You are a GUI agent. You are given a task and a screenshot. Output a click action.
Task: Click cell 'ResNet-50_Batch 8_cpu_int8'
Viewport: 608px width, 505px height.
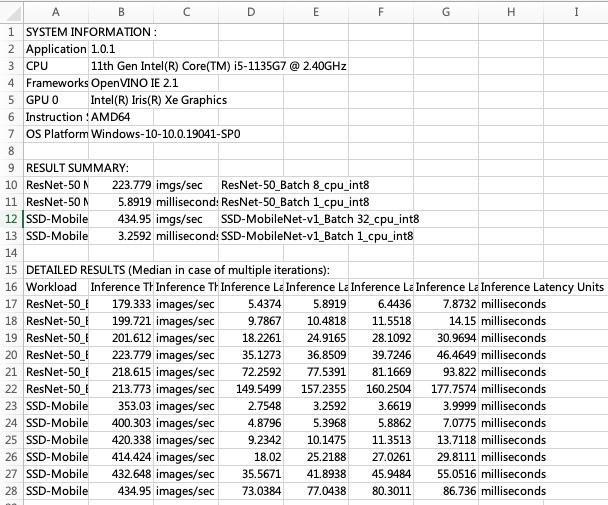coord(295,185)
